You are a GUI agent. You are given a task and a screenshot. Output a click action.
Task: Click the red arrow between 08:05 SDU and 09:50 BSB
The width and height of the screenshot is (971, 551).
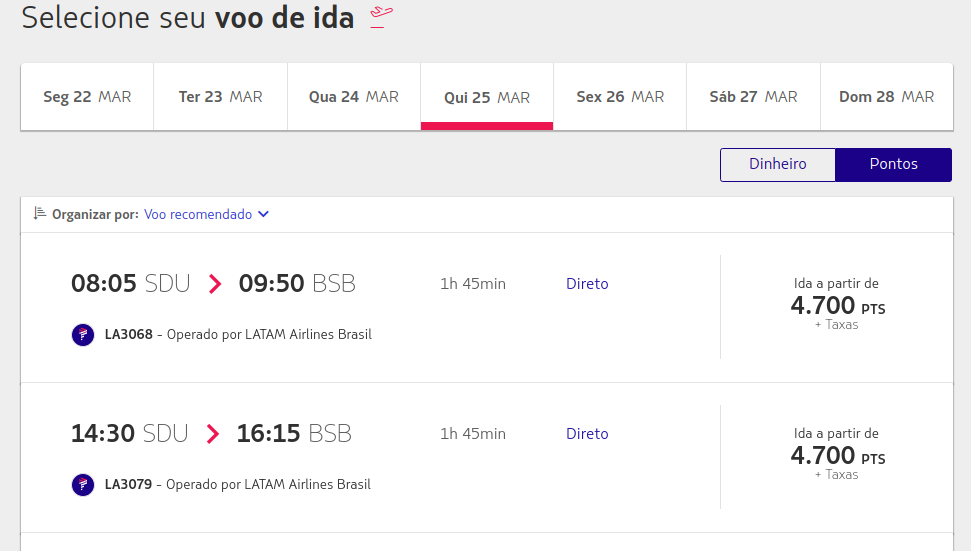click(x=215, y=284)
